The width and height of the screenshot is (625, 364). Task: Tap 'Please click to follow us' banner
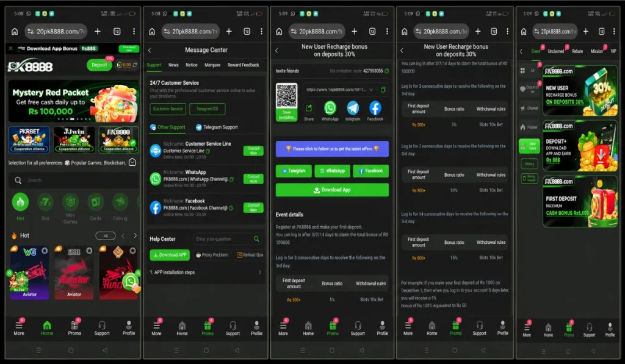tap(332, 149)
